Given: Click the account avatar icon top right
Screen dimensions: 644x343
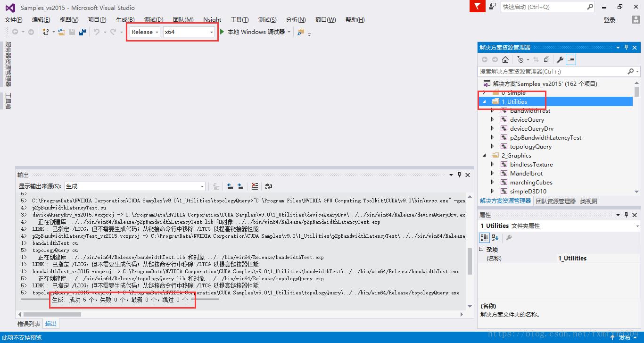Looking at the screenshot, I should [636, 20].
